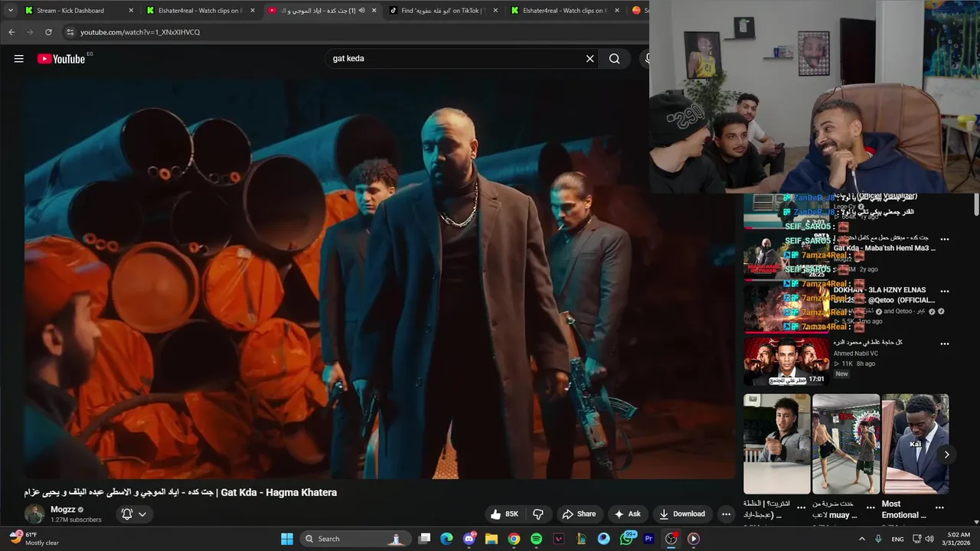Open the Short captioned 'muay'

coord(846,444)
